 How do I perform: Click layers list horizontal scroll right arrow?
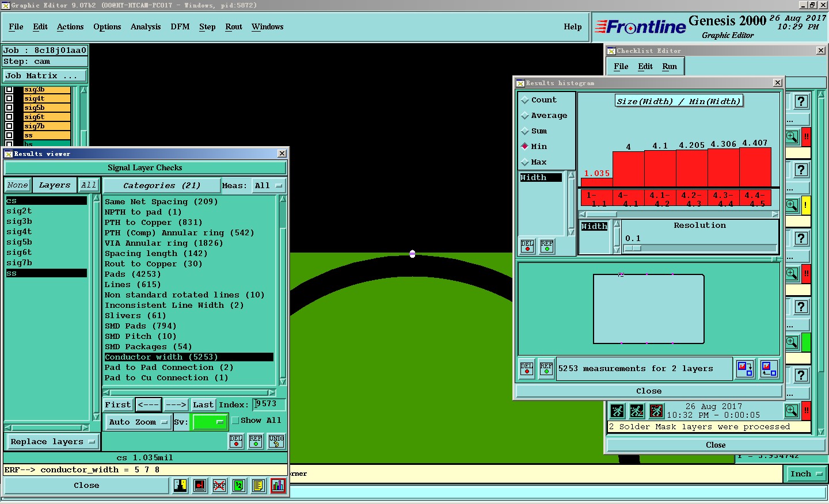pos(85,427)
